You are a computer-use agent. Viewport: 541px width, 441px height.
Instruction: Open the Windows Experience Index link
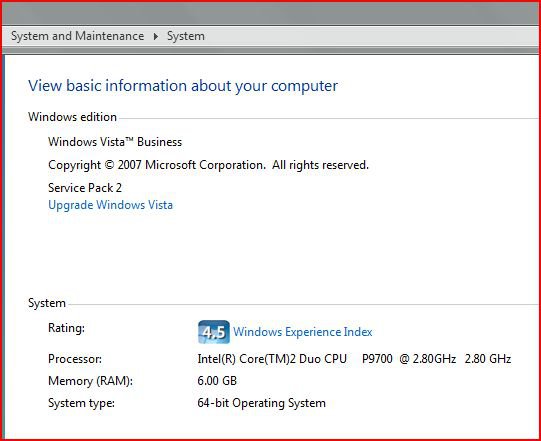(303, 332)
